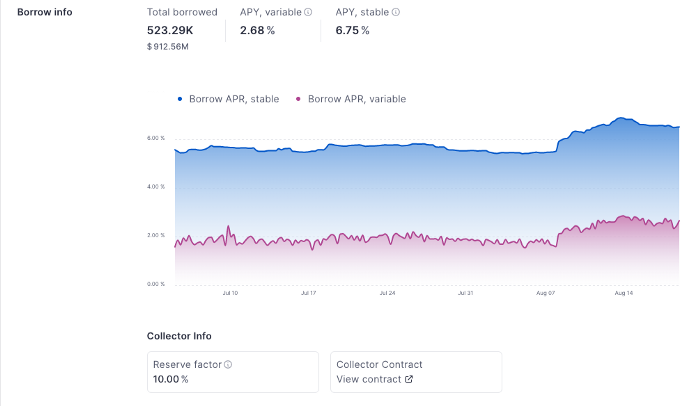The image size is (700, 406).
Task: Click the Aug 07 date axis label
Action: pyautogui.click(x=545, y=293)
